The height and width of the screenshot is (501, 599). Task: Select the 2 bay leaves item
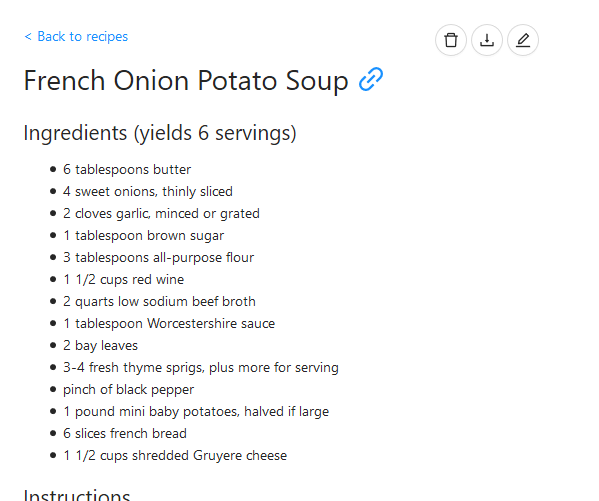[x=100, y=345]
